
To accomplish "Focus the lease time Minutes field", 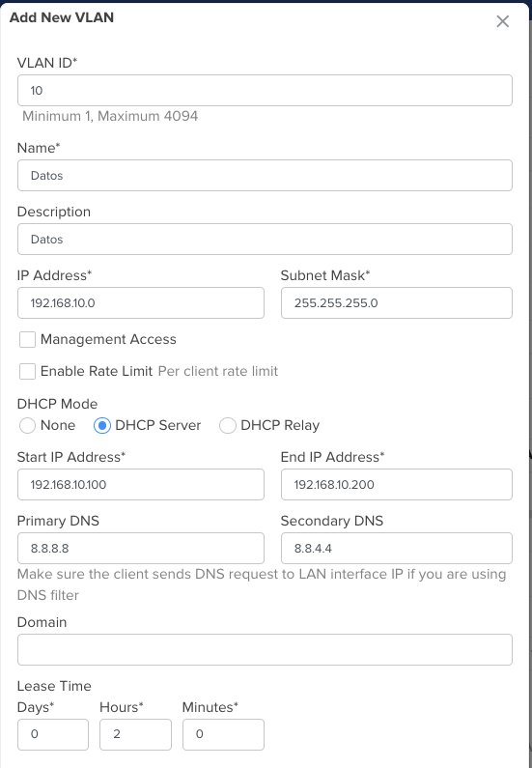I will tap(223, 734).
